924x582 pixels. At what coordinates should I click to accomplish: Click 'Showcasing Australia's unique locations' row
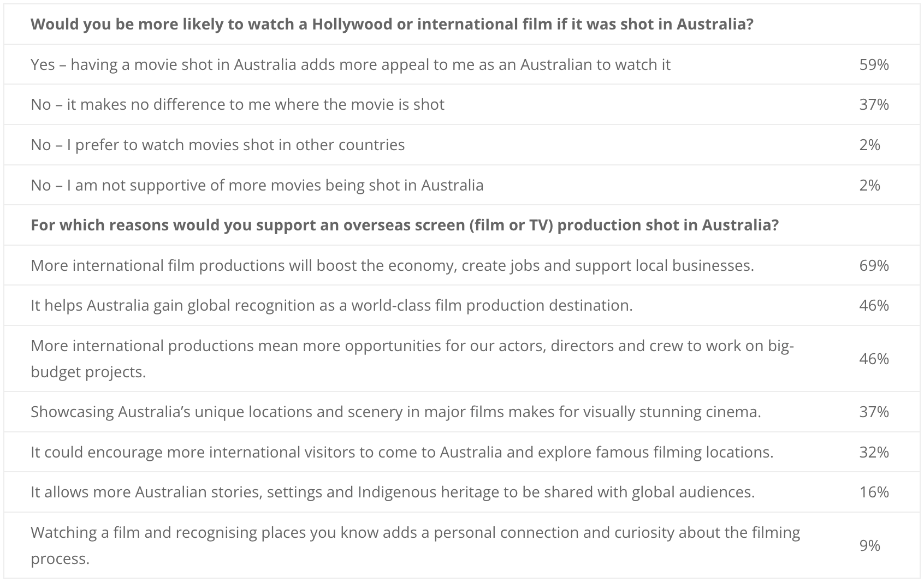point(462,412)
